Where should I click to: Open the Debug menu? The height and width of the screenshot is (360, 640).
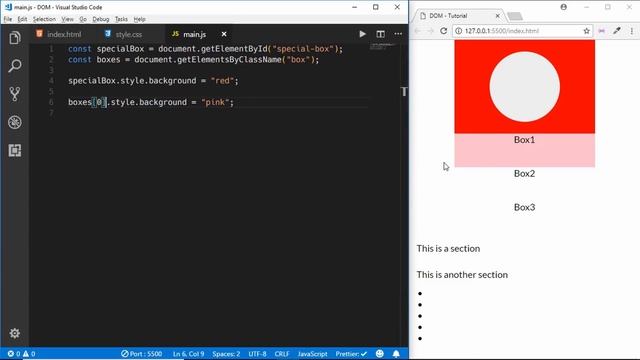(x=100, y=19)
